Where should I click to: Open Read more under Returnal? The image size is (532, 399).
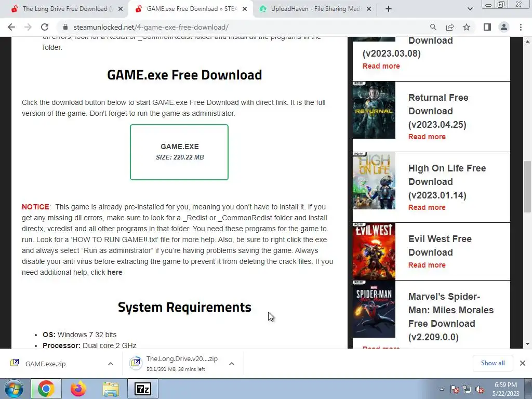click(427, 137)
